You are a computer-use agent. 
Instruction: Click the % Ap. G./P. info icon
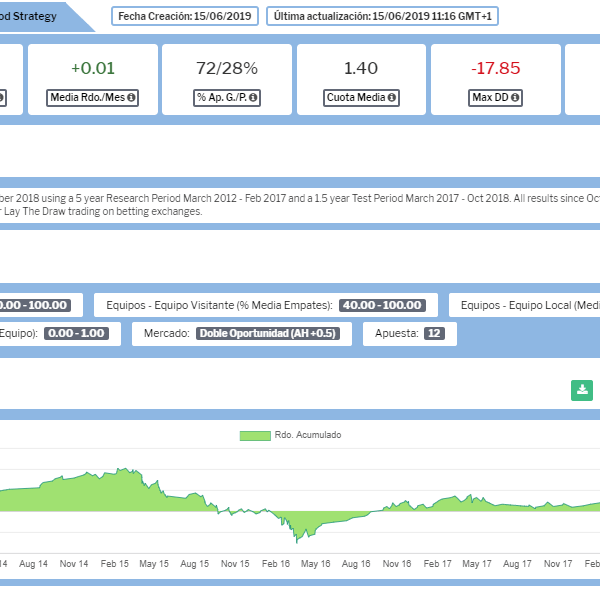pos(253,98)
